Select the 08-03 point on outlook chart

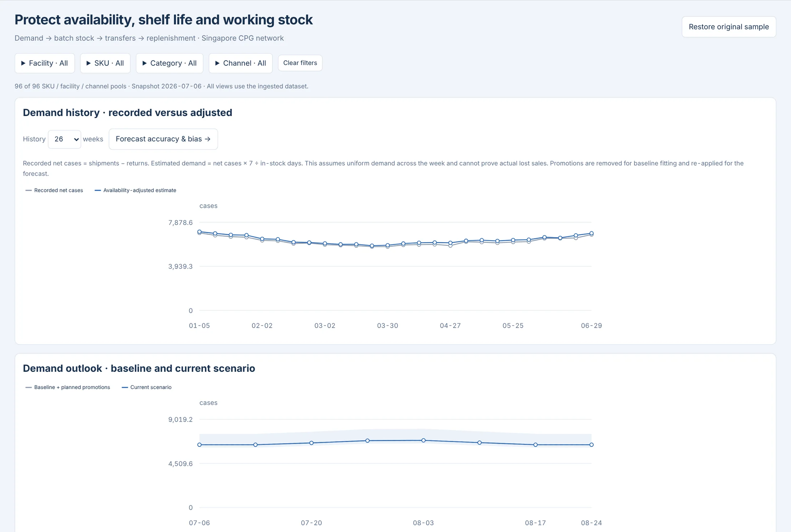click(424, 440)
